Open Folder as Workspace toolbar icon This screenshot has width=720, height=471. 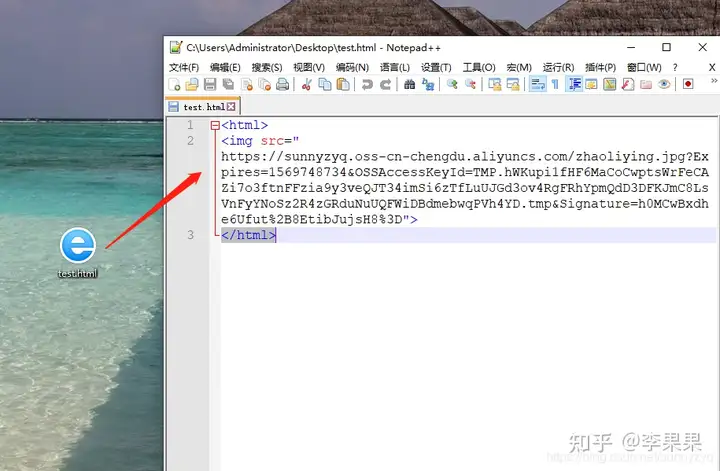(x=646, y=84)
